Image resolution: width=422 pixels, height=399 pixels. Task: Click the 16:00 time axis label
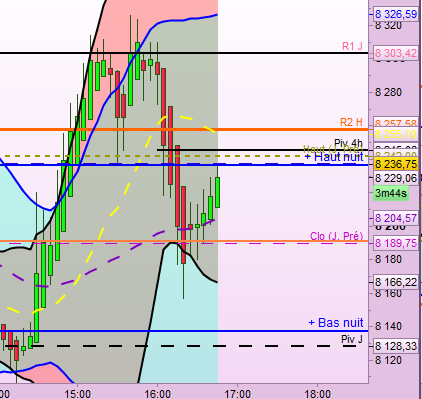[x=157, y=394]
